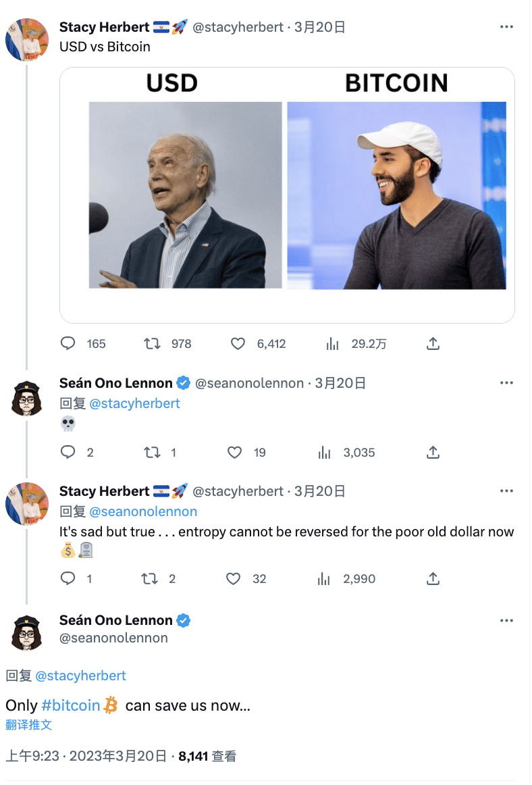Click the #bitcoin hashtag link
Image resolution: width=532 pixels, height=785 pixels.
click(x=71, y=705)
